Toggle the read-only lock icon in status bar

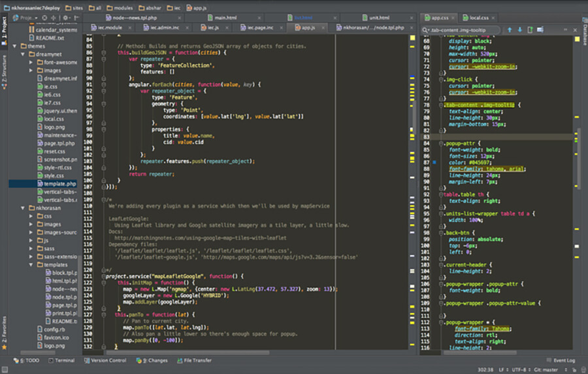[574, 370]
